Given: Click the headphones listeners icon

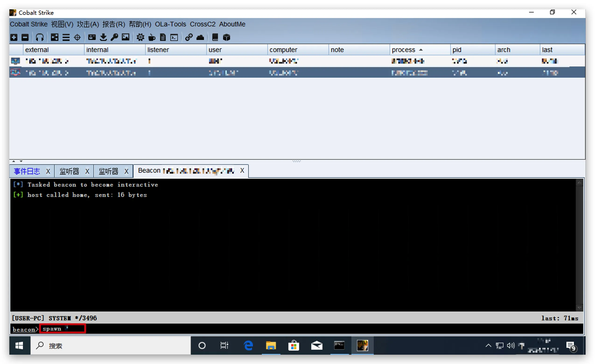Looking at the screenshot, I should [x=40, y=37].
